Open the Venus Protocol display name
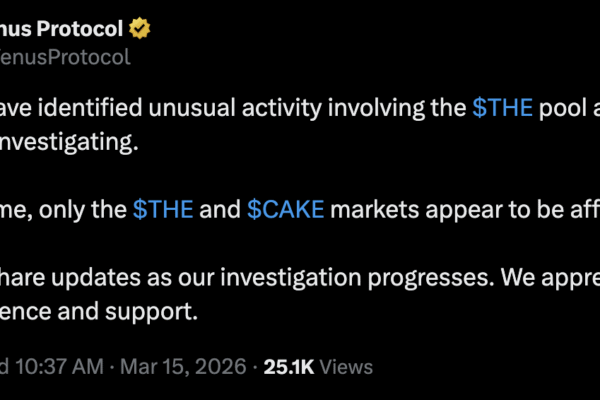Image resolution: width=600 pixels, height=400 pixels. click(x=61, y=29)
